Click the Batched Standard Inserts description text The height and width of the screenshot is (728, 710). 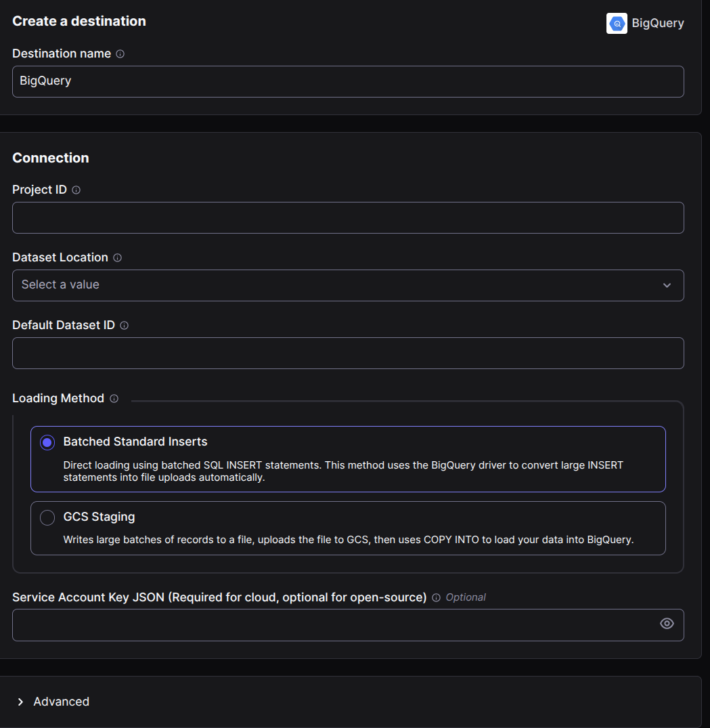point(343,471)
